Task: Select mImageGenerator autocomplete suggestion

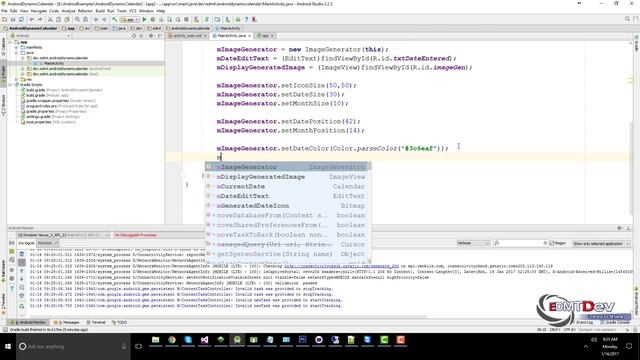Action: [x=287, y=167]
